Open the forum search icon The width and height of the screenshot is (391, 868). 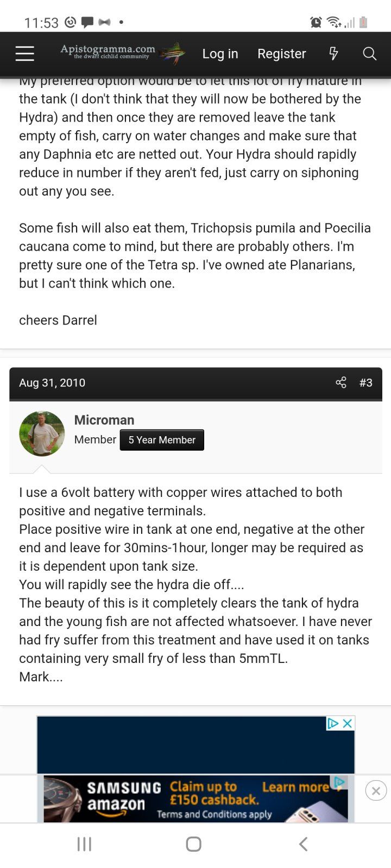pos(370,54)
